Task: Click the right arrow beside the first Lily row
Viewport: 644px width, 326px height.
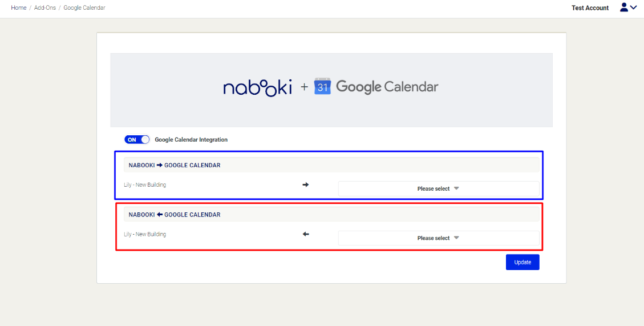Action: 305,185
